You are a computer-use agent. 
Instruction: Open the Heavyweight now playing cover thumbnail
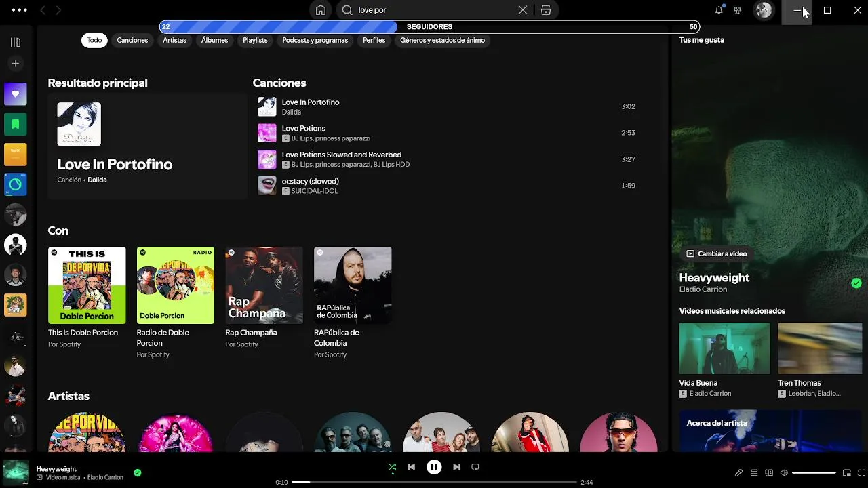click(x=16, y=472)
